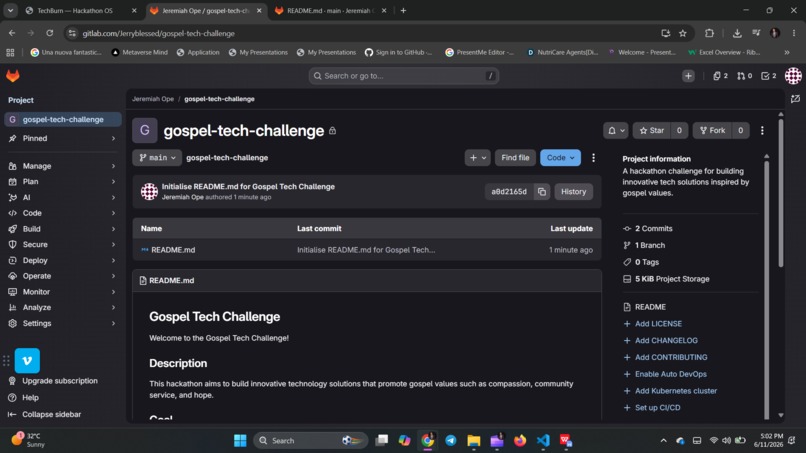Click the Windows taskbar Search box

pos(310,441)
